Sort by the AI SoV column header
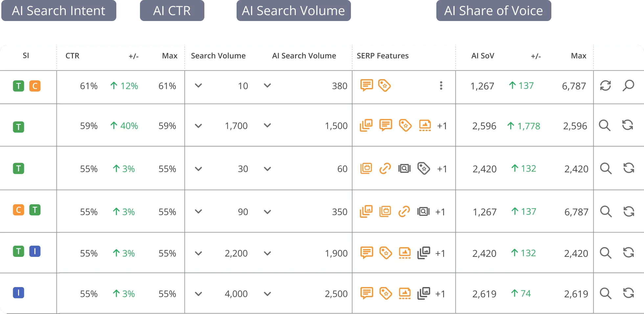The image size is (644, 314). (x=482, y=56)
